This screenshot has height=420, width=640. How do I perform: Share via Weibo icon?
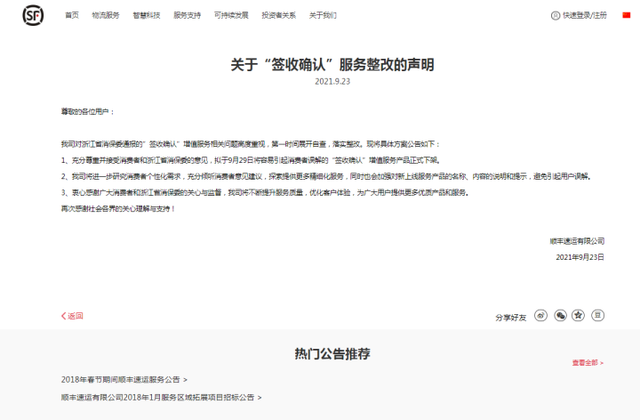pyautogui.click(x=541, y=315)
